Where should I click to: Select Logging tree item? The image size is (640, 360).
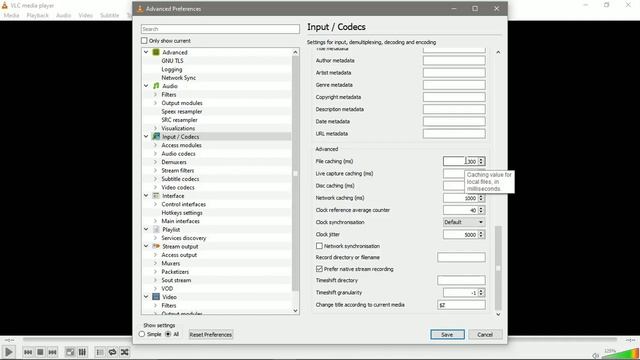point(171,69)
